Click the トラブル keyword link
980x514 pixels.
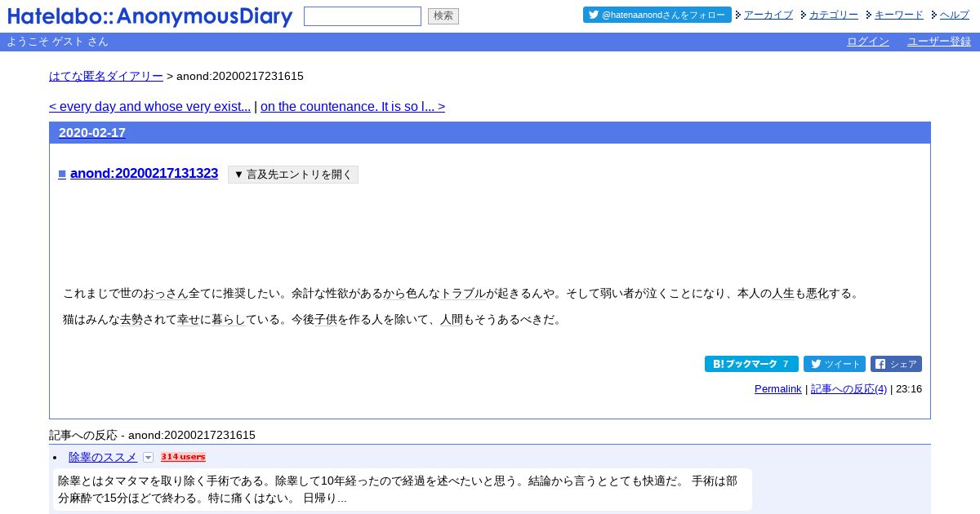pyautogui.click(x=463, y=293)
